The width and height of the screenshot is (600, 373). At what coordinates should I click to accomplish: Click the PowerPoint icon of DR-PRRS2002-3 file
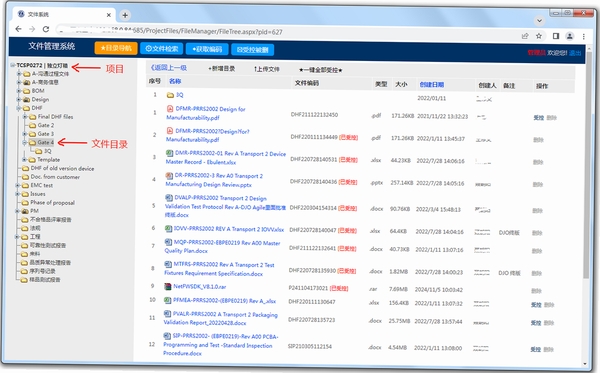click(x=169, y=176)
